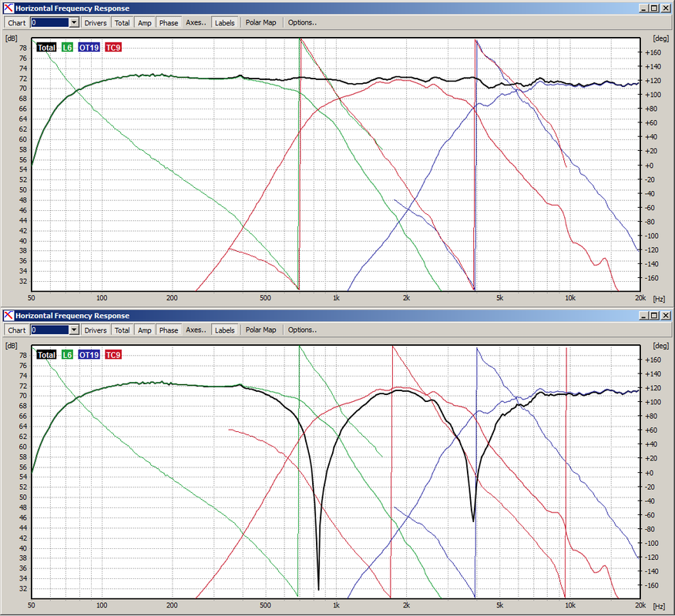
Task: Expand the Chart dropdown arrow in lower window
Action: click(x=74, y=330)
